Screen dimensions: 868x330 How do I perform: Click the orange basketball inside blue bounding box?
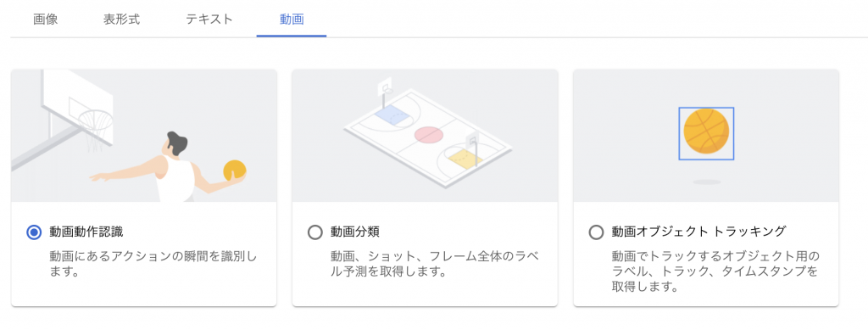(x=706, y=131)
